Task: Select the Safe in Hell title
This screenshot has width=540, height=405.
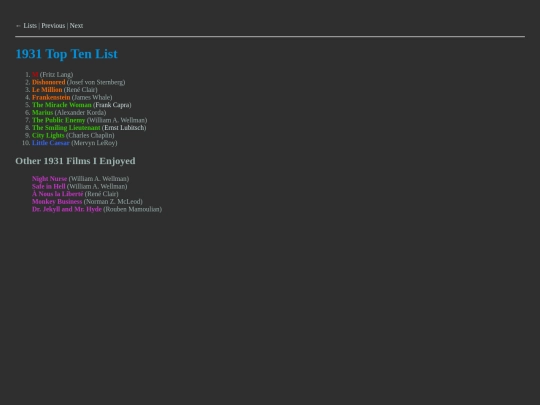Action: 49,186
